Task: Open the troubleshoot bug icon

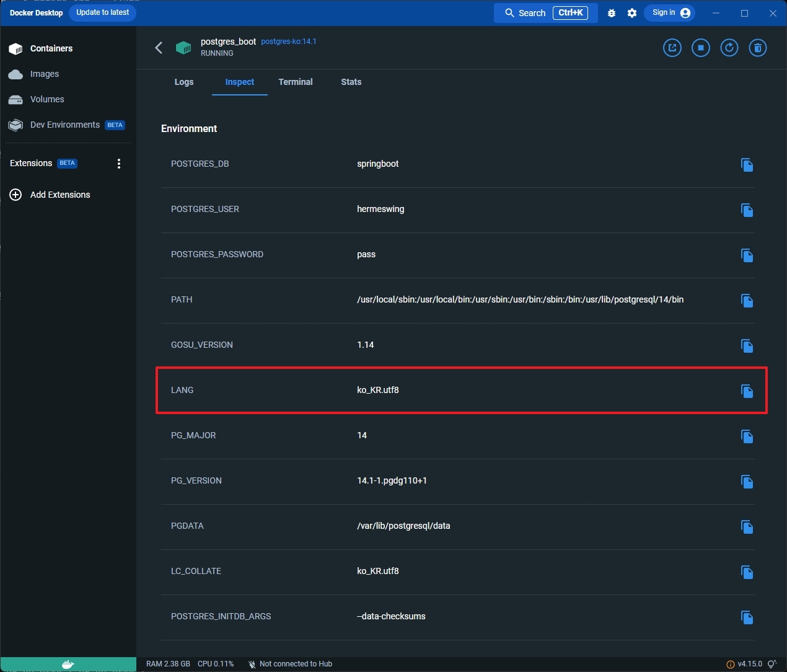Action: [612, 13]
